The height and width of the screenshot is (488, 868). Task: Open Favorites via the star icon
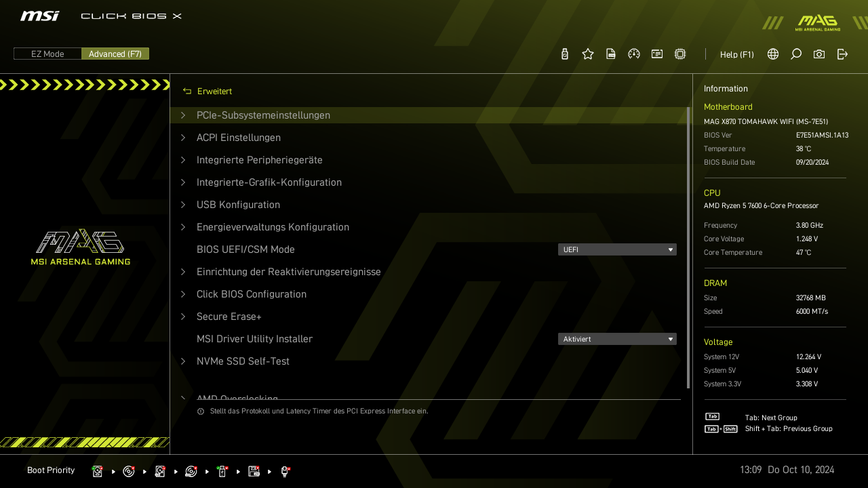(x=588, y=54)
